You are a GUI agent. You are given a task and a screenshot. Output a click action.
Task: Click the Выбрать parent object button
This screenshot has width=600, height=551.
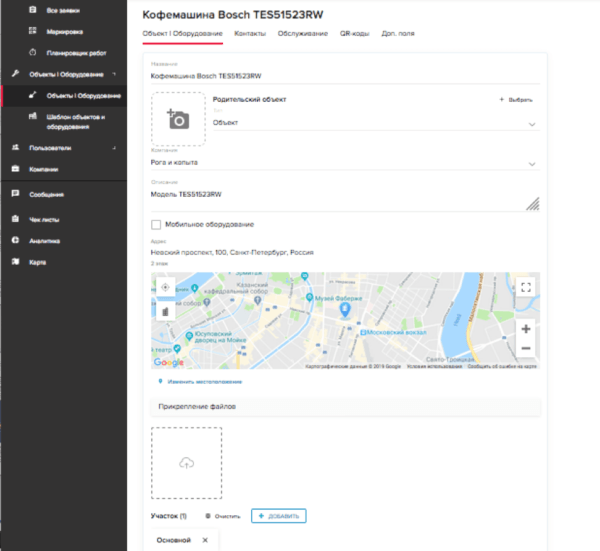516,99
